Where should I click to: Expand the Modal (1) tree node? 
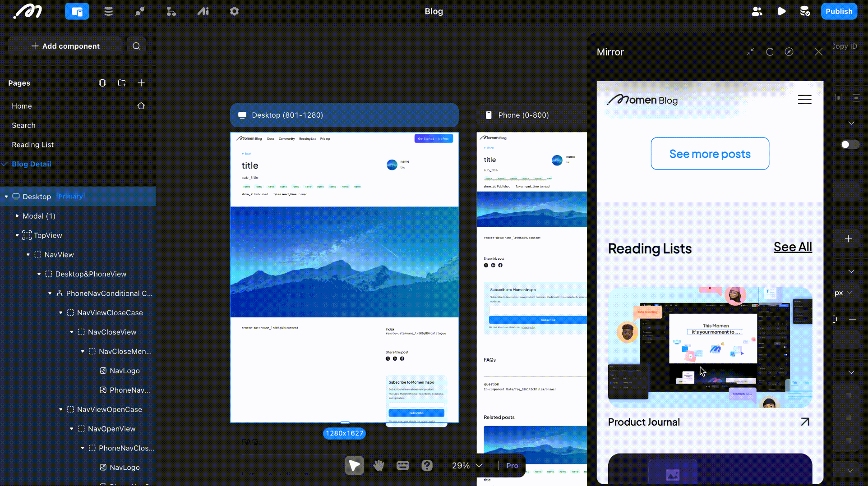click(x=17, y=216)
